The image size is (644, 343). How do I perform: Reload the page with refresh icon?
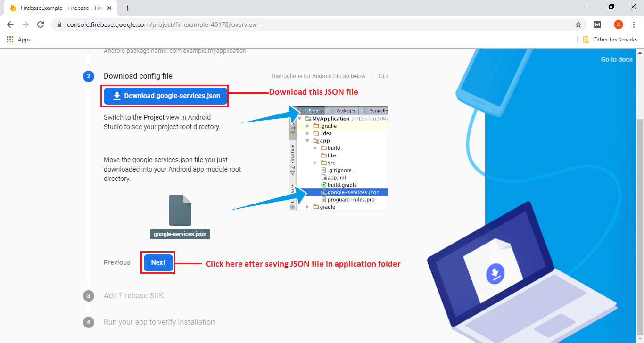41,24
